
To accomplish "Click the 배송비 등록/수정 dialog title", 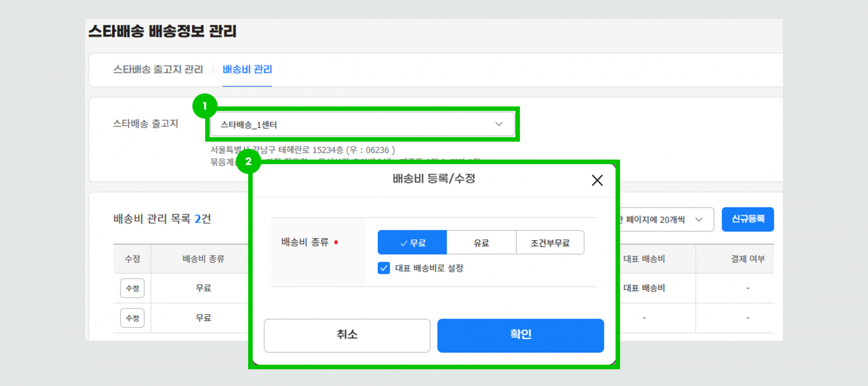I will [434, 179].
